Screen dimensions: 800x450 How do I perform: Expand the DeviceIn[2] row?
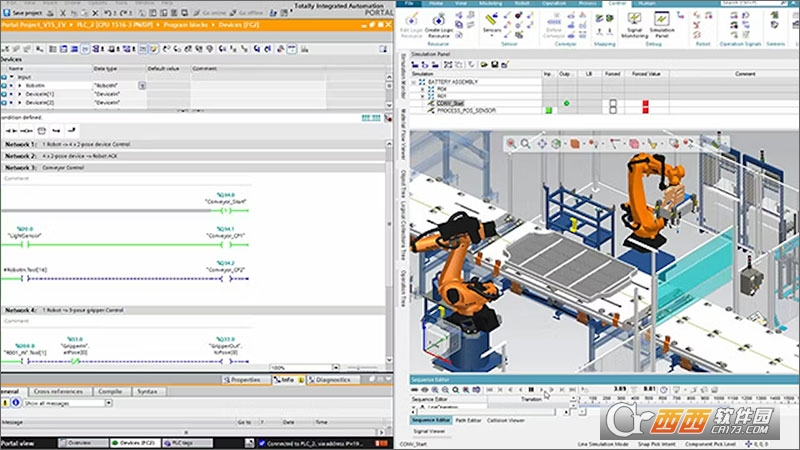tap(19, 103)
